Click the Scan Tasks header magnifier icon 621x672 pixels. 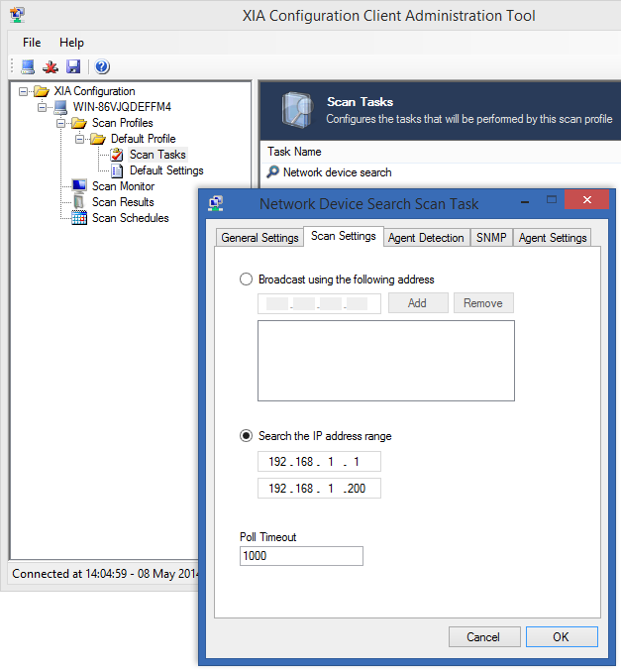point(296,110)
